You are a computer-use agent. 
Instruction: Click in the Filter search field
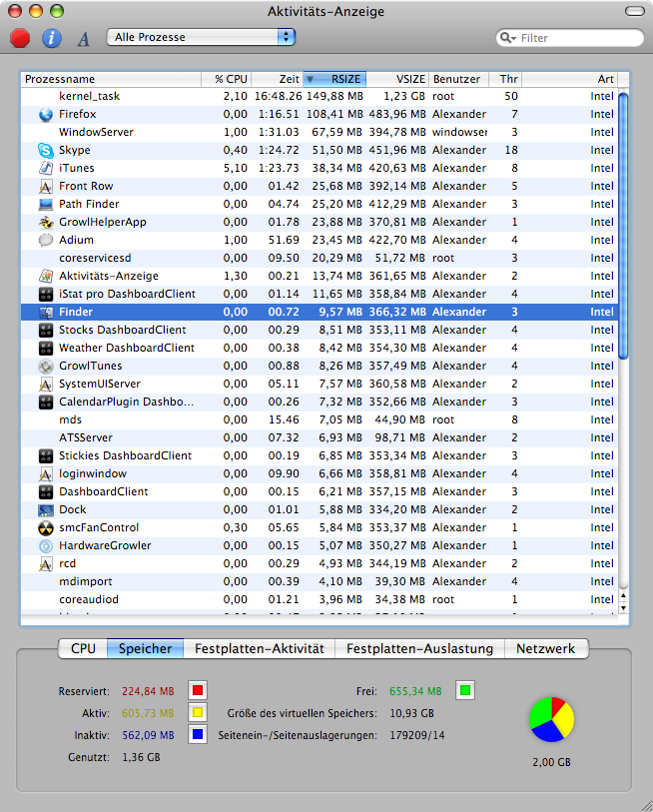(x=569, y=38)
